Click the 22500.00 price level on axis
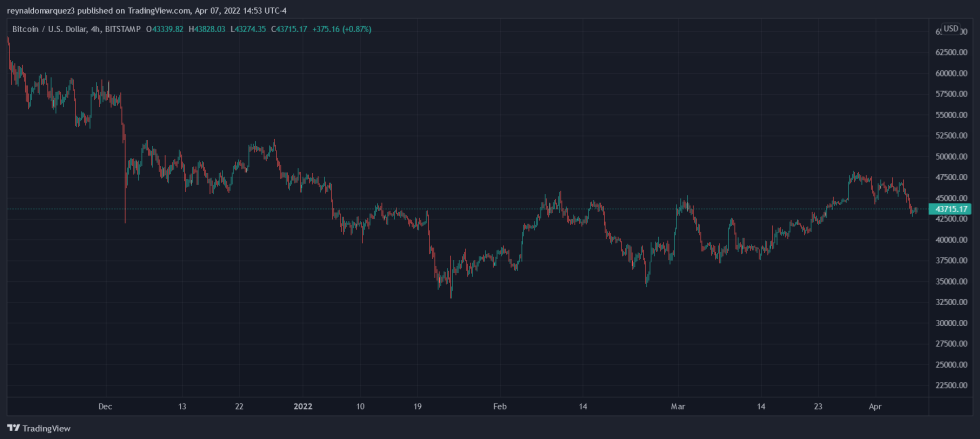980x439 pixels. click(x=950, y=386)
